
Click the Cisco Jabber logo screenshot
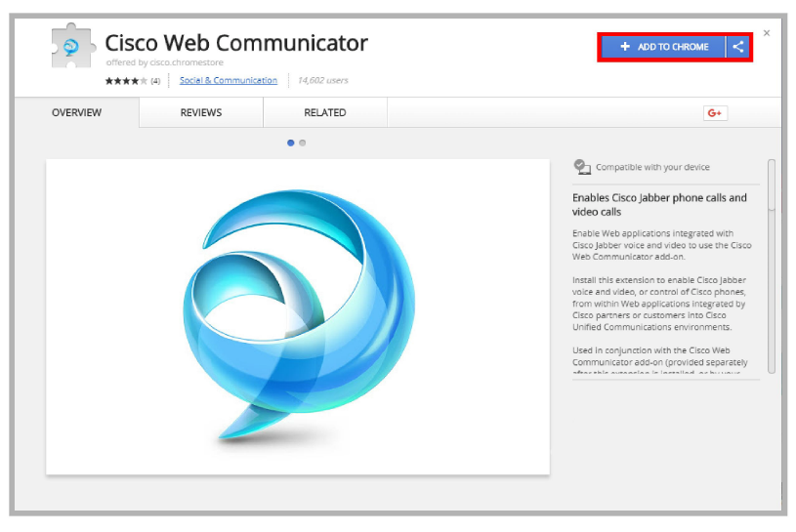pyautogui.click(x=298, y=317)
